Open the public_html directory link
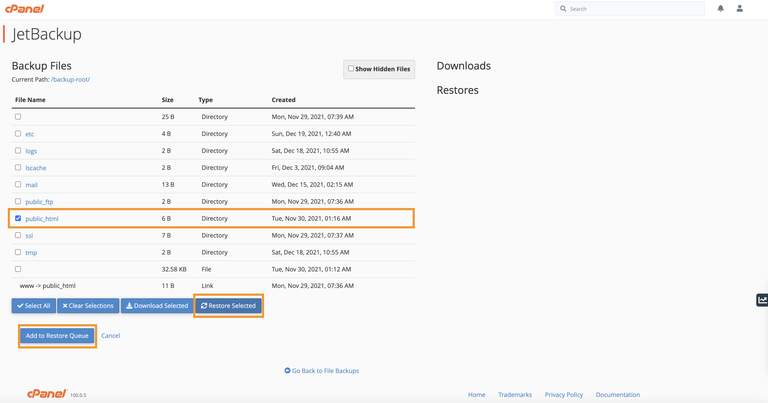The image size is (768, 403). (x=42, y=218)
